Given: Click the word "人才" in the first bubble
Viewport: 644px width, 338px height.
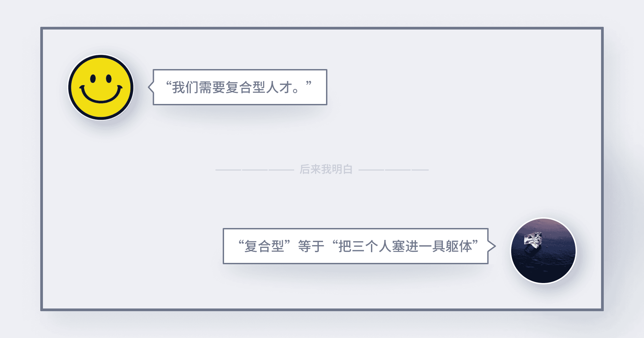Looking at the screenshot, I should pyautogui.click(x=279, y=87).
